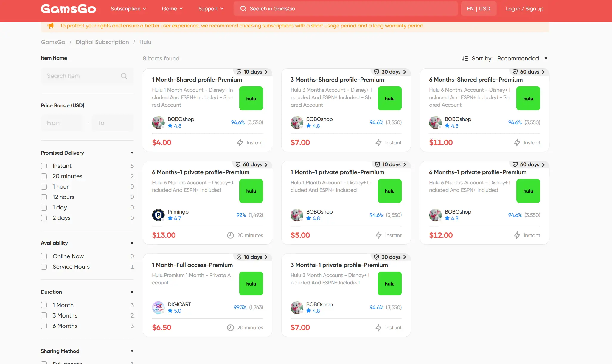
Task: Select the 1 Month duration checkbox
Action: tap(44, 305)
